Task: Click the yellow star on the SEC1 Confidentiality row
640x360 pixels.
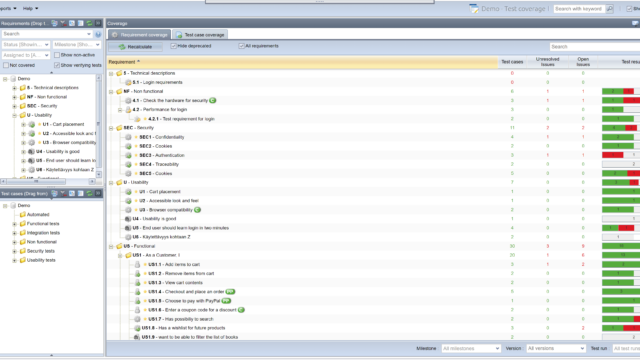Action: (x=136, y=137)
